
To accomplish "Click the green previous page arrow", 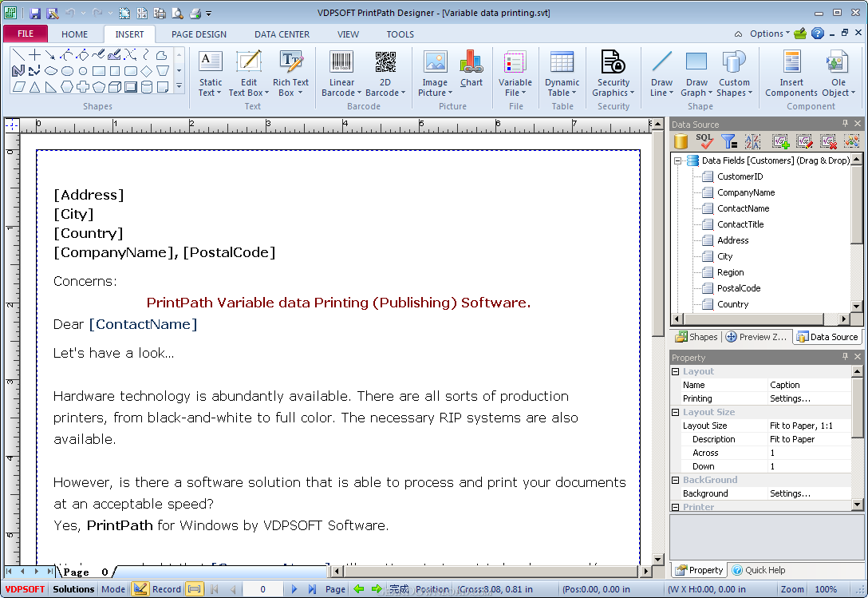I will tap(359, 589).
